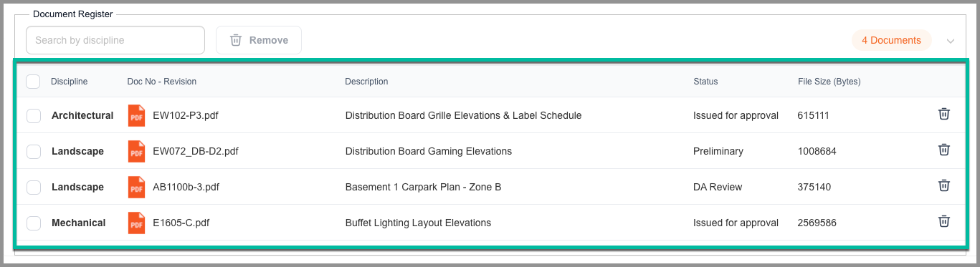
Task: Click the PDF icon for EW102-P3.pdf
Action: point(136,115)
